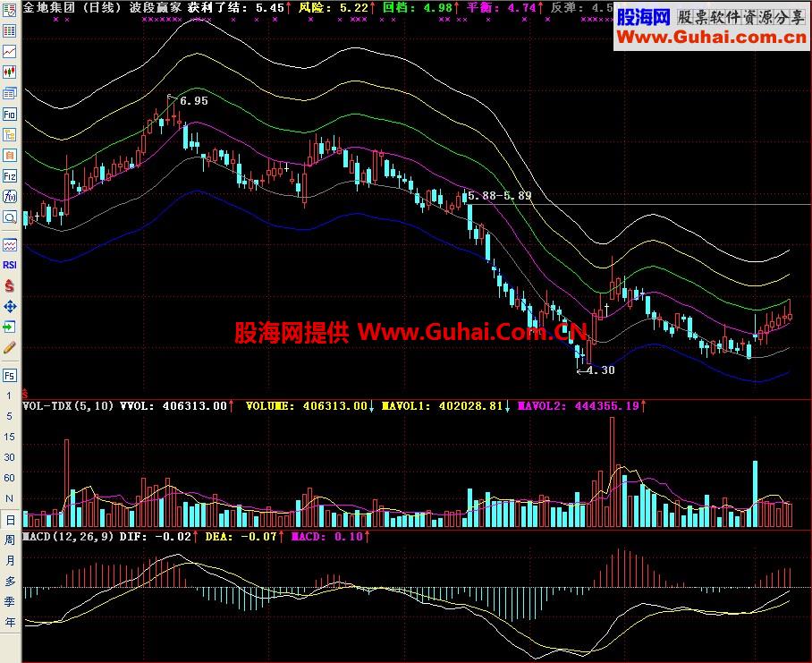Click the FS time-share icon
Screen dimensions: 812x663
pos(9,375)
